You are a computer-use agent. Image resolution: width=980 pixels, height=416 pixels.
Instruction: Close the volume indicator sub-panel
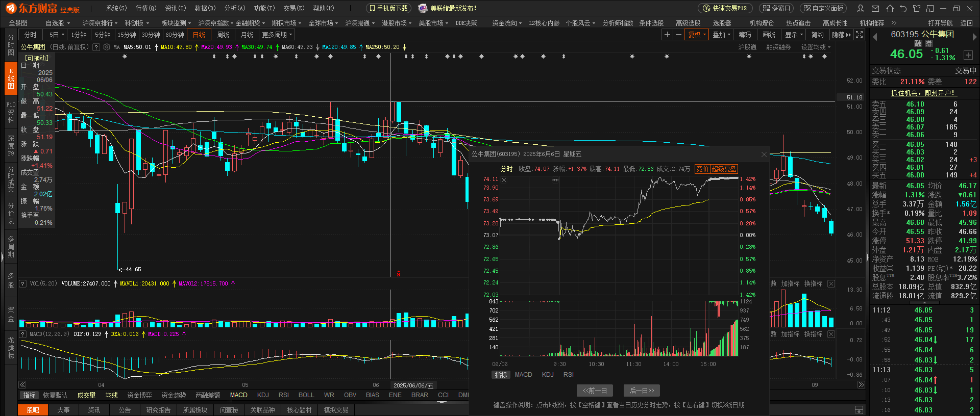tap(831, 283)
